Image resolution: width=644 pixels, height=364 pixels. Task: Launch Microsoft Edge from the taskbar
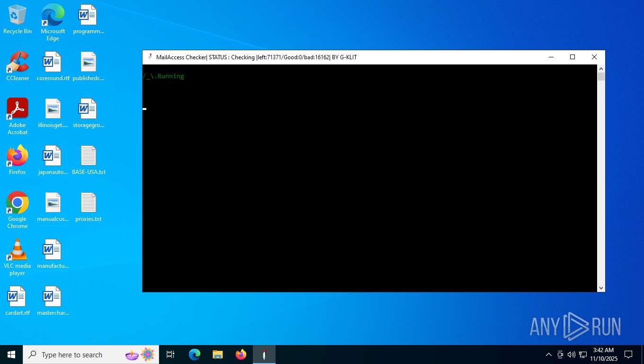[195, 355]
